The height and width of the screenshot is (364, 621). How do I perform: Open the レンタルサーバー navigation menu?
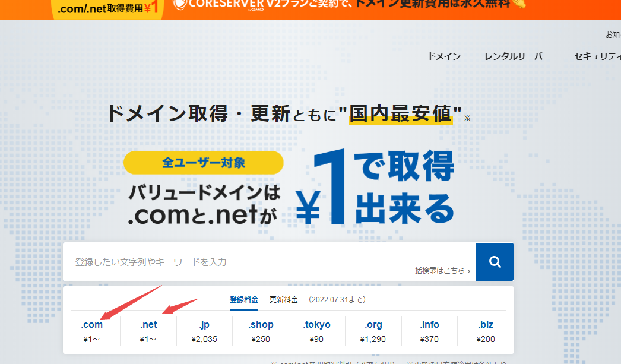click(x=517, y=56)
